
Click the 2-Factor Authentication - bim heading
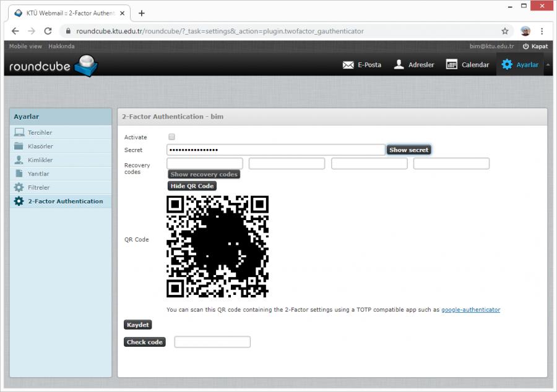[x=173, y=117]
